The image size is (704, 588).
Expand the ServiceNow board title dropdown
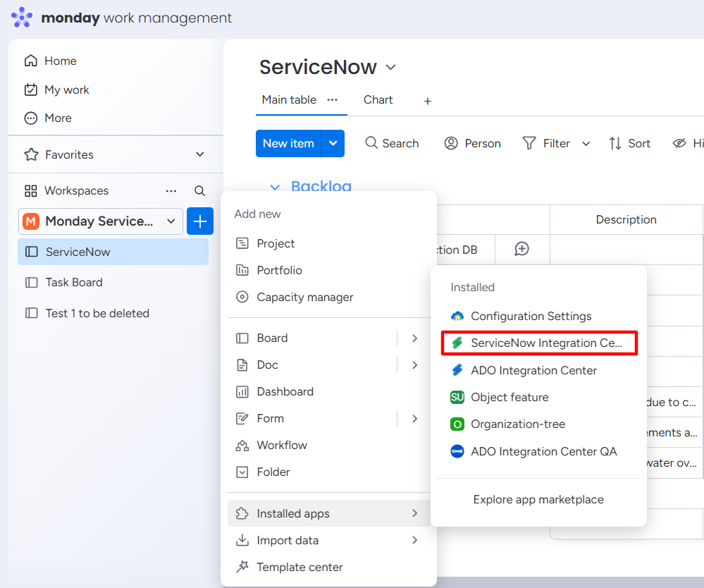click(390, 68)
